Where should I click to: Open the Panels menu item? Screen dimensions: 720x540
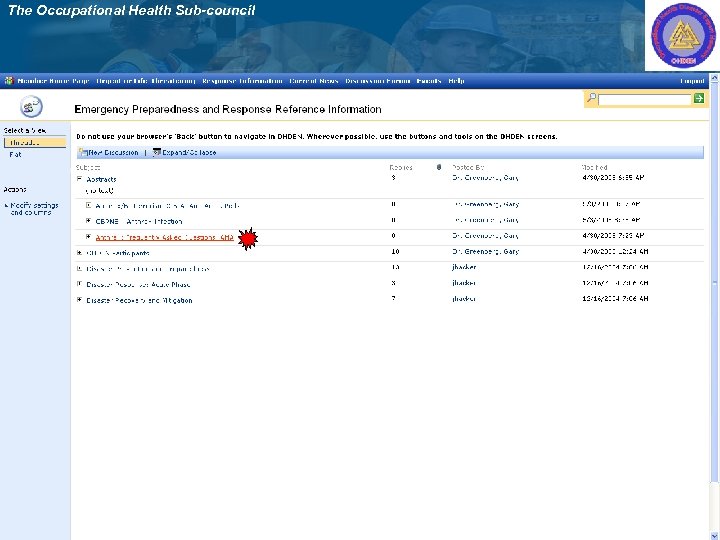pos(429,81)
